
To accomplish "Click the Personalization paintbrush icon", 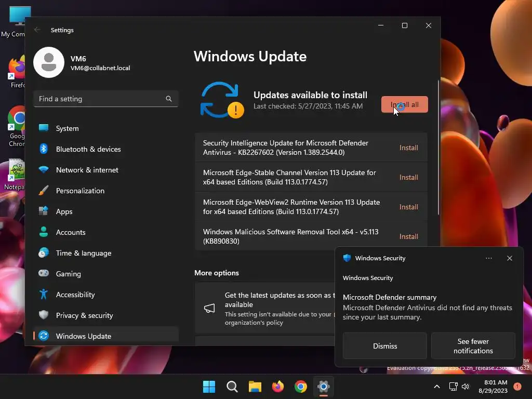I will (x=44, y=190).
